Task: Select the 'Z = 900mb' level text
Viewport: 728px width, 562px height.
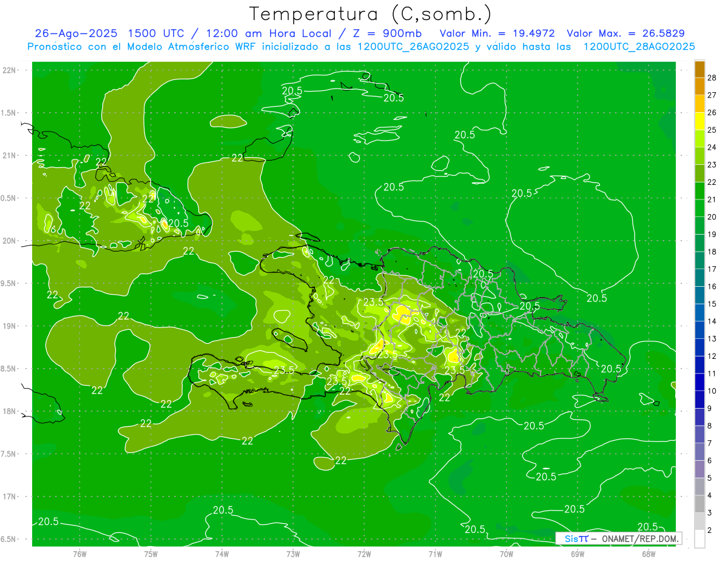Action: pyautogui.click(x=386, y=34)
